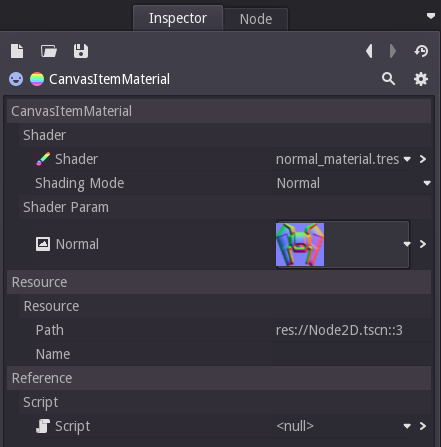Open the load resource folder icon
Viewport: 441px width, 447px height.
point(49,51)
